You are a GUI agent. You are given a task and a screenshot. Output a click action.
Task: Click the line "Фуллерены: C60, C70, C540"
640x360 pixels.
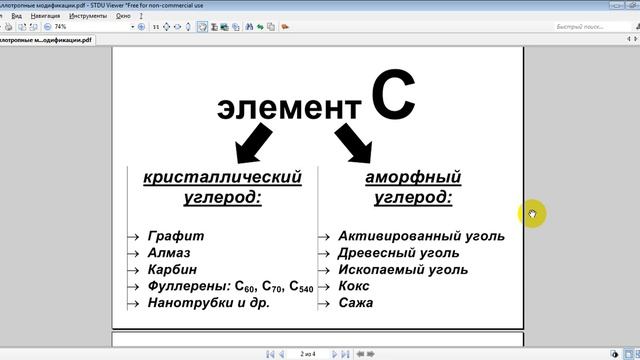pyautogui.click(x=231, y=286)
